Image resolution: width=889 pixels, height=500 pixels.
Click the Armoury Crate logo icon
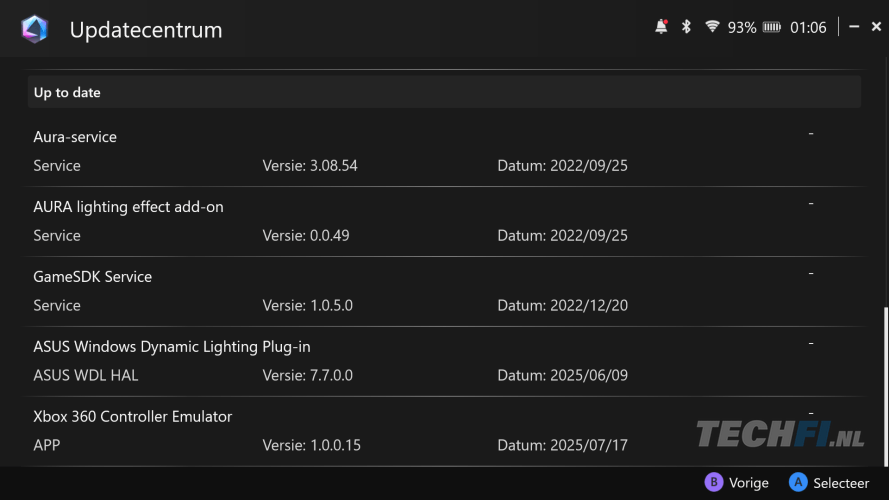tap(34, 29)
